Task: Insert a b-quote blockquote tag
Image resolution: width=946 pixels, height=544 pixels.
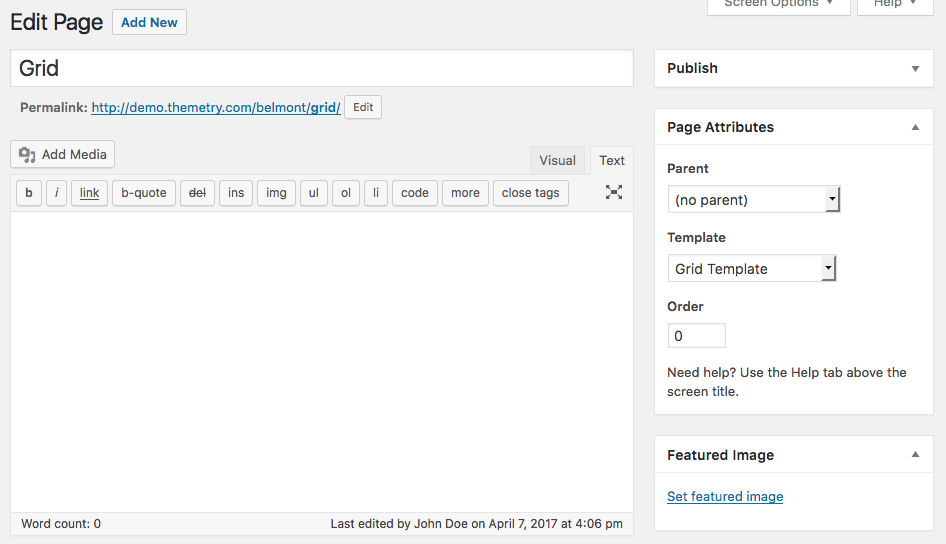Action: 144,193
